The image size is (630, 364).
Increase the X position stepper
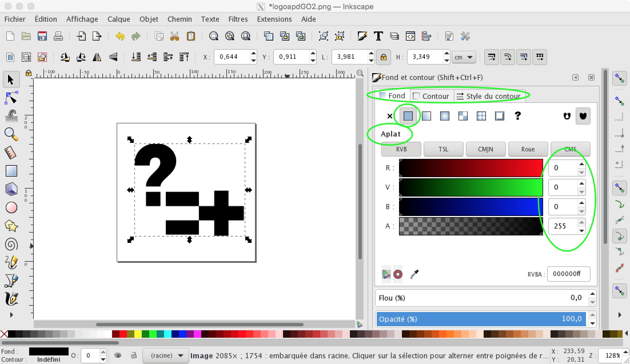coord(253,53)
